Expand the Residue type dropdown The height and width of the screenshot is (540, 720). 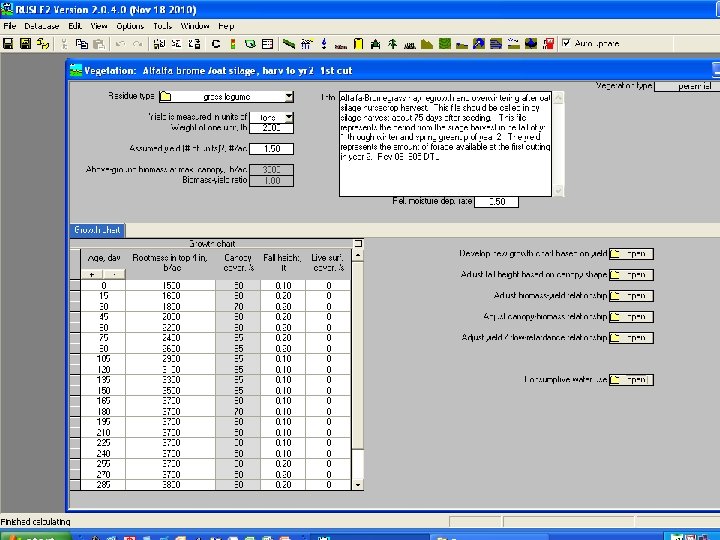click(288, 96)
